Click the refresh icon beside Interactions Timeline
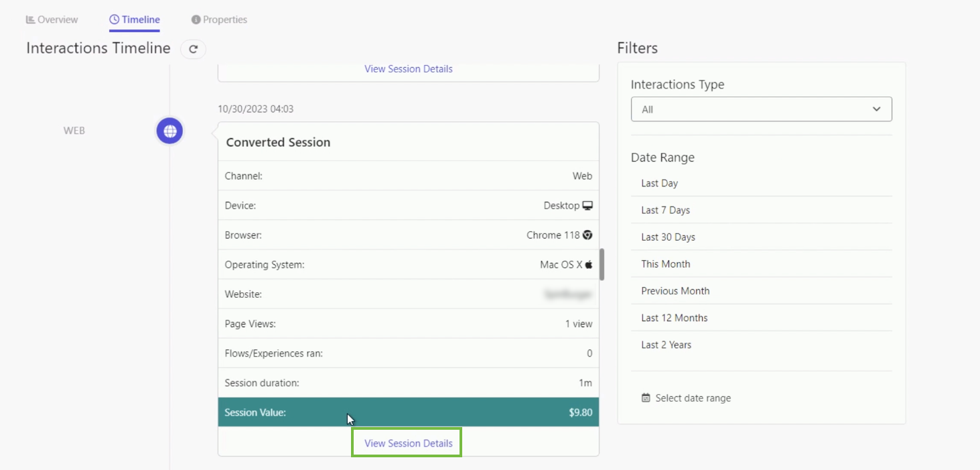The width and height of the screenshot is (980, 470). click(x=193, y=49)
